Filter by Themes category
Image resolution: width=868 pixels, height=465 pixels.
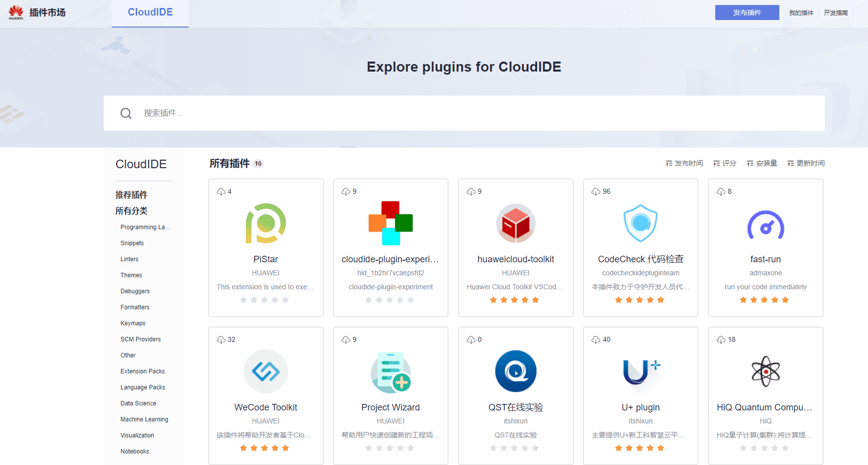[x=131, y=275]
